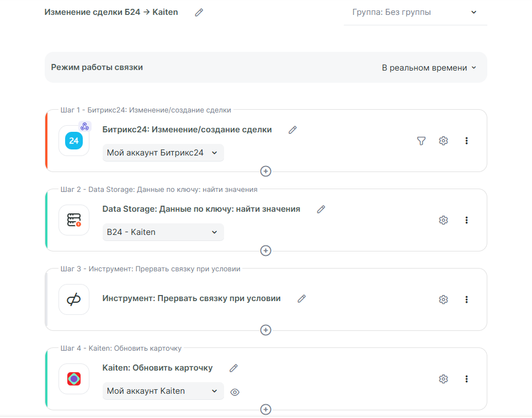532x418 pixels.
Task: Open settings gear for Прервать связку step
Action: point(443,299)
